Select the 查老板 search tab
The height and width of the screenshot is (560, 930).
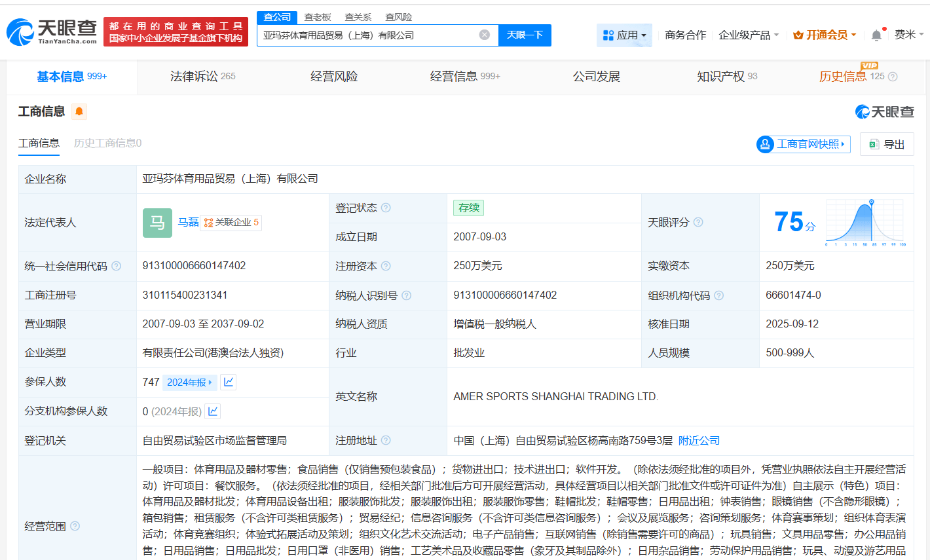[x=317, y=16]
